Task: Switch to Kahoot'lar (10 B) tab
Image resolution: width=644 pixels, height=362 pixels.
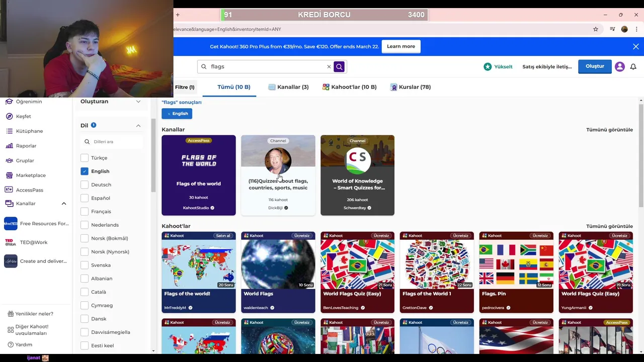Action: [350, 87]
